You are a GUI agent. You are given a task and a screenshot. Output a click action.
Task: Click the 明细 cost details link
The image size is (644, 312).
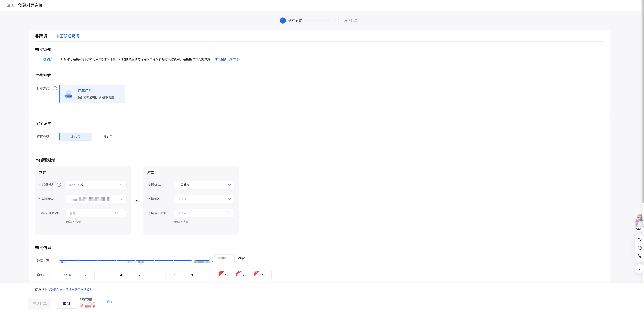(109, 302)
